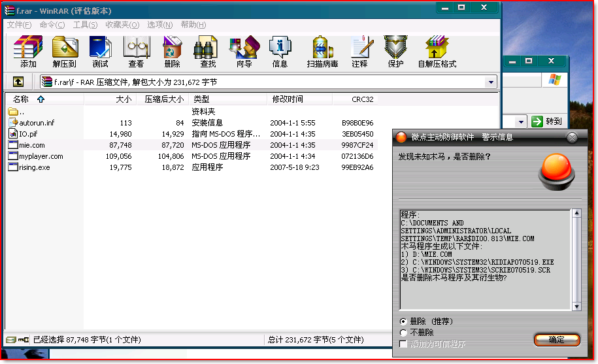Click status text '总计 231,672 字节(5 个文件)'

point(316,340)
